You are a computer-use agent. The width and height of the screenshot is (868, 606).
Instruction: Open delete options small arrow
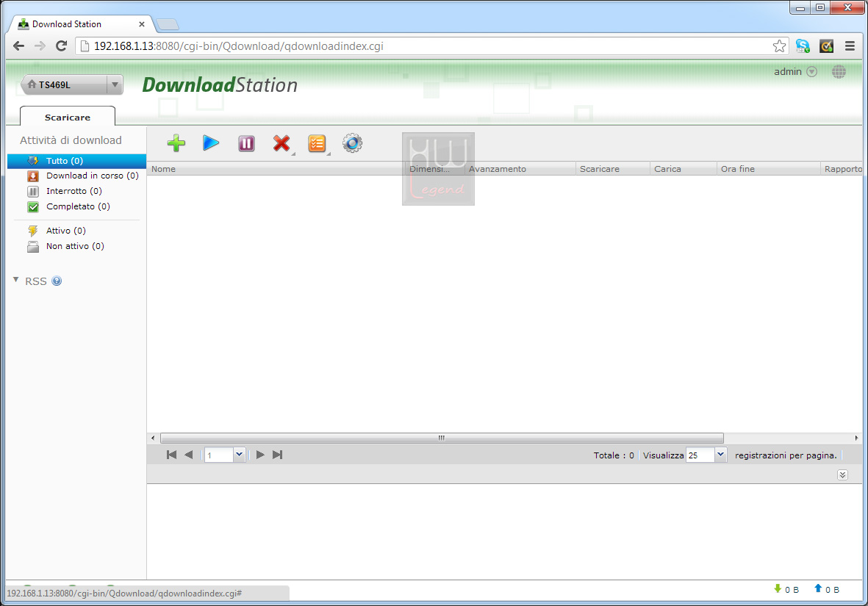pos(293,154)
